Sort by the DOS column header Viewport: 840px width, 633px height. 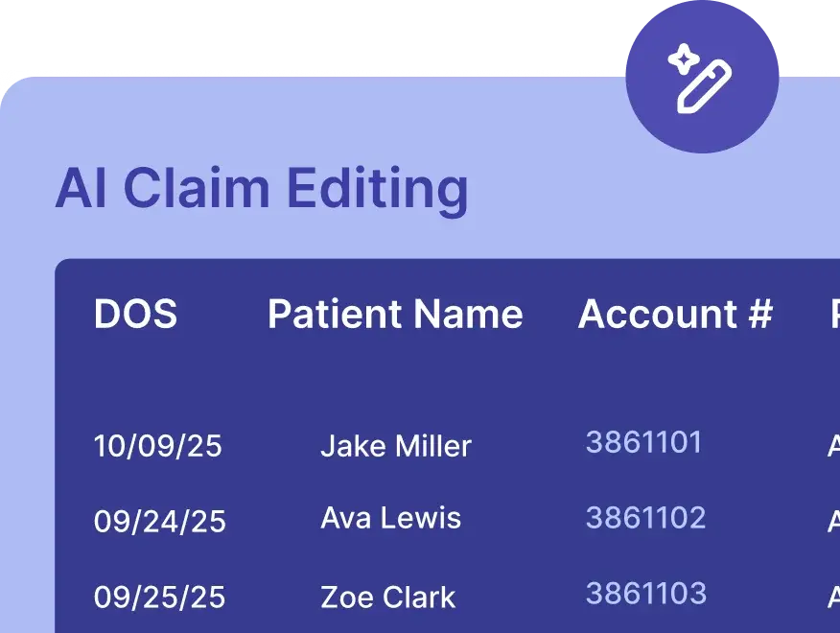coord(136,316)
